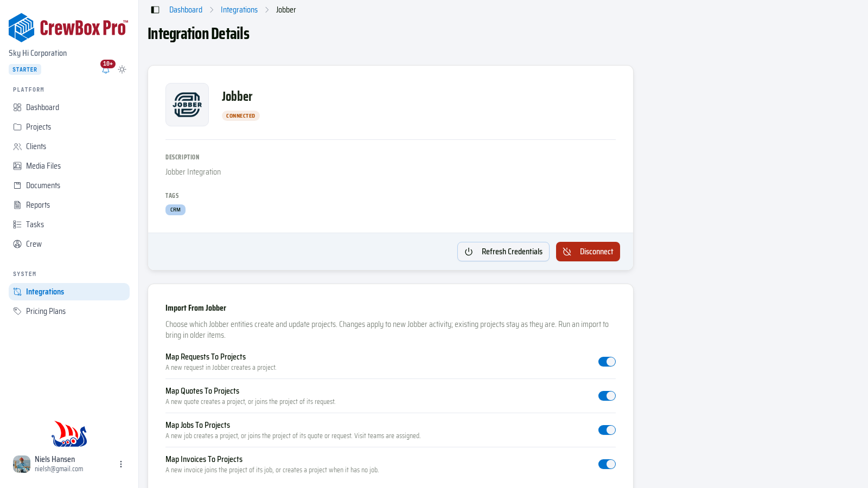Turn off Map Requests To Projects
Viewport: 868px width, 488px height.
click(x=607, y=362)
